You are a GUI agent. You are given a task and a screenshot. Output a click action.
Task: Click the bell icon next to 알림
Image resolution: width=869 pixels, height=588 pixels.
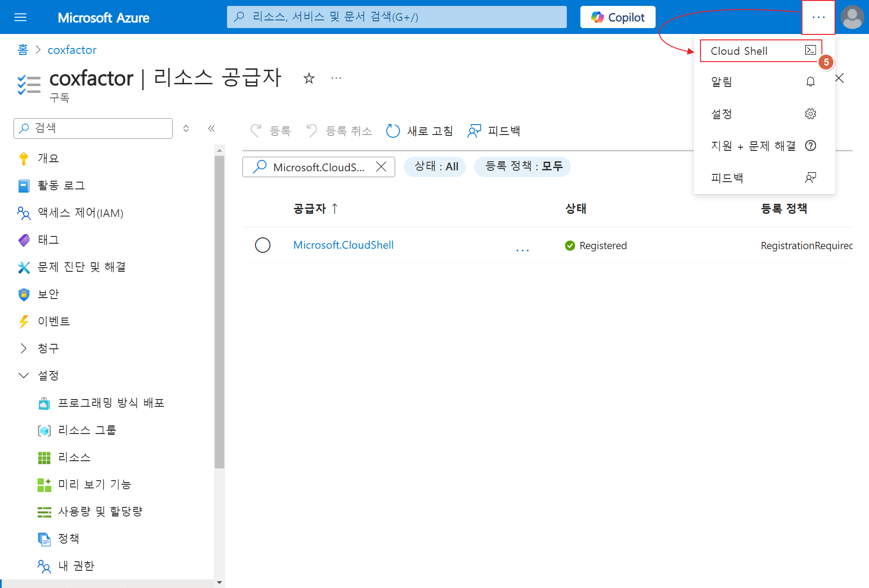811,82
